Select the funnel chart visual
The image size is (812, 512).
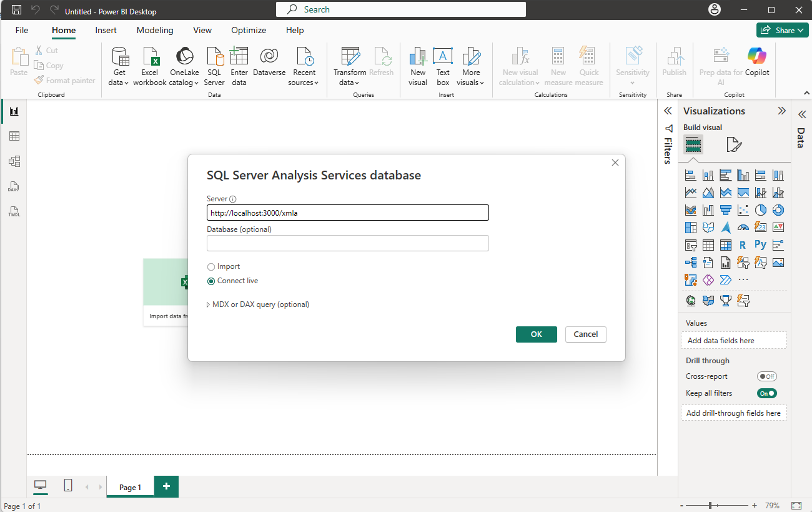coord(725,210)
